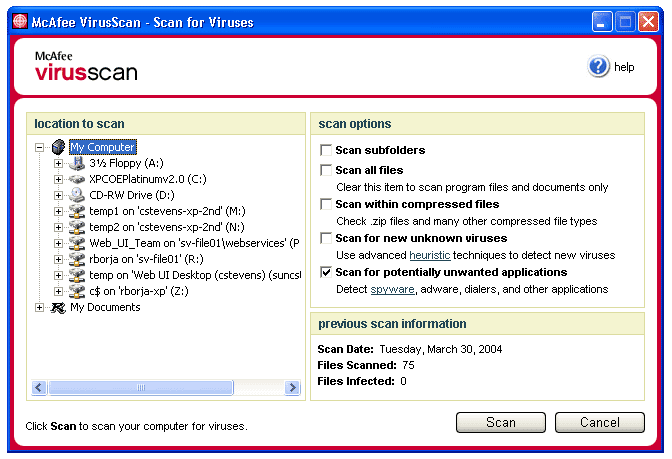Click the c$ on rborja-xp drive icon

(77, 291)
